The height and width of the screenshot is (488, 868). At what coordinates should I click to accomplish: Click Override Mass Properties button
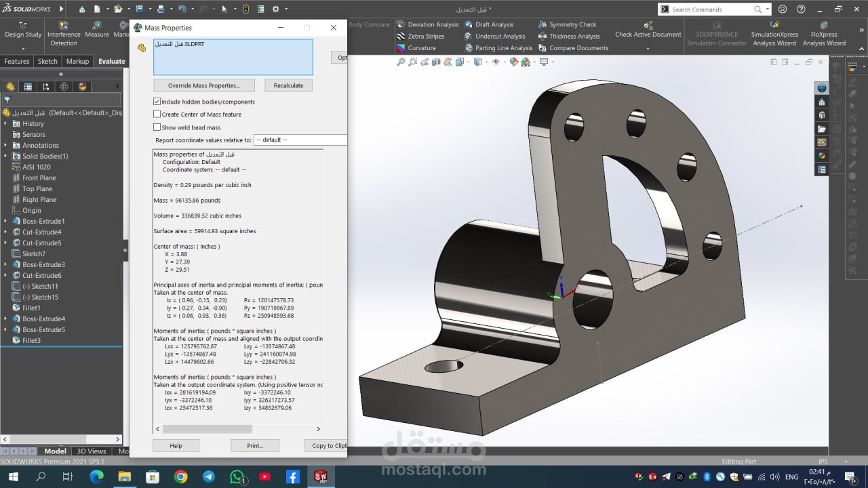(203, 85)
